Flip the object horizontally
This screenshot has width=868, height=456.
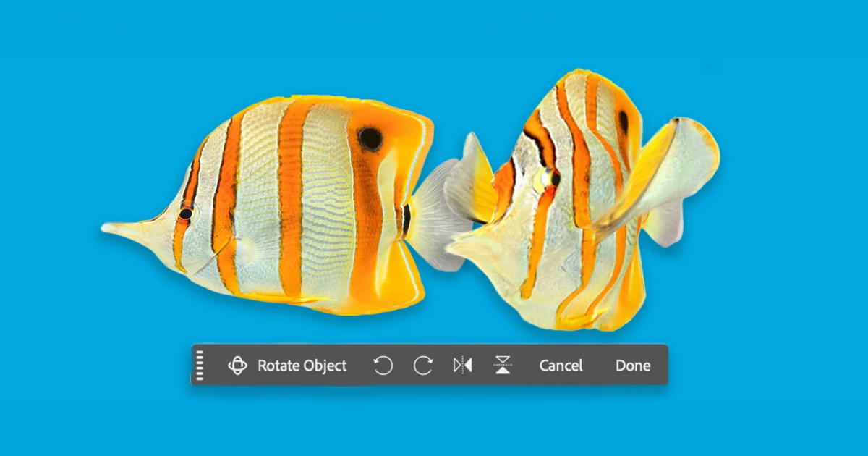point(462,366)
